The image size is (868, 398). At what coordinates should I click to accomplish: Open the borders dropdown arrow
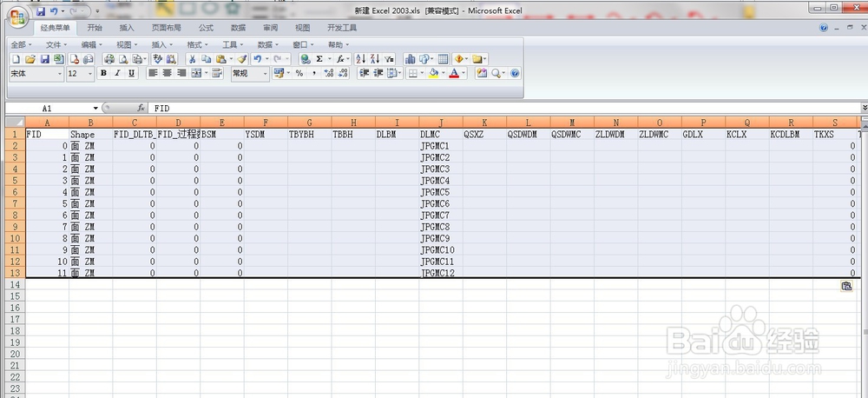click(421, 73)
